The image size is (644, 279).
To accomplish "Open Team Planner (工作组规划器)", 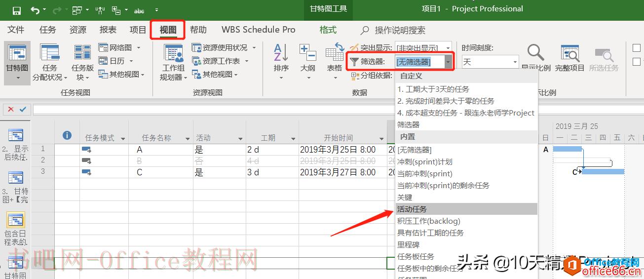I will pyautogui.click(x=173, y=63).
